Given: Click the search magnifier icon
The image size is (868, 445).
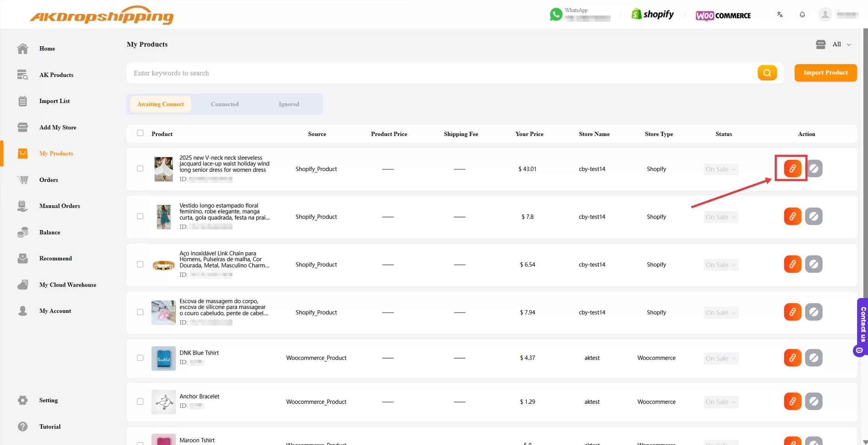Looking at the screenshot, I should coord(767,72).
